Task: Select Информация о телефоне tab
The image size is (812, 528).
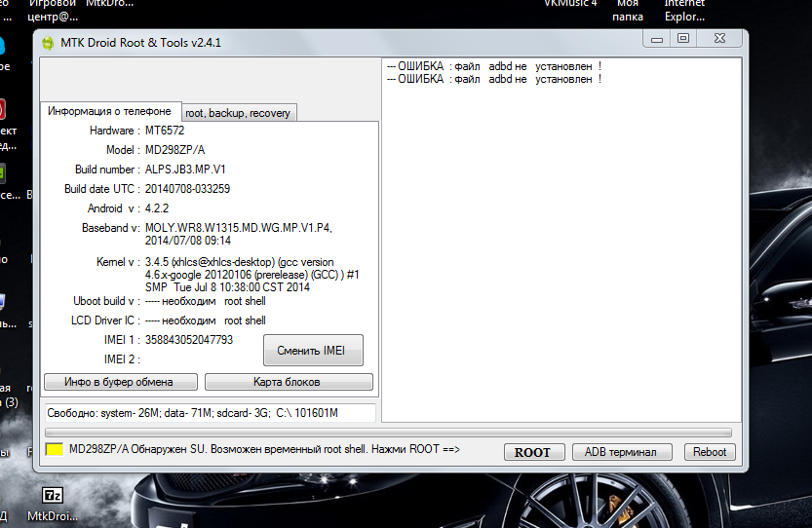Action: (x=110, y=111)
